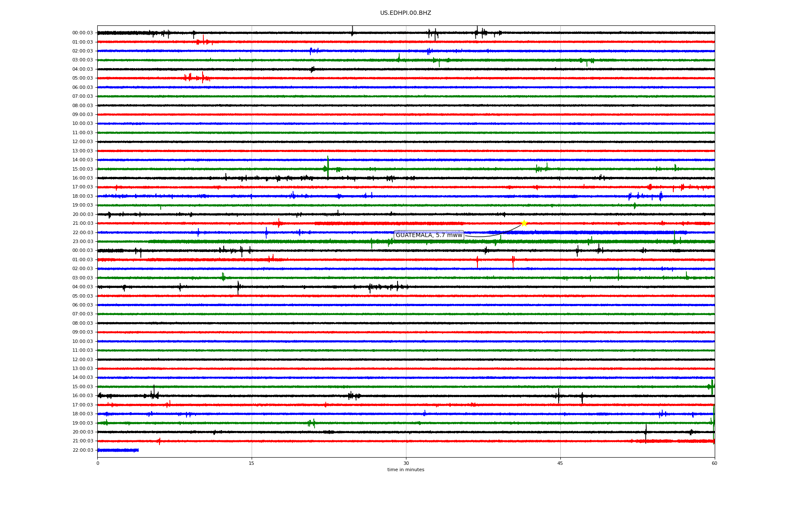This screenshot has height=508, width=812.
Task: Click the "time in minutes" axis label
Action: click(406, 469)
